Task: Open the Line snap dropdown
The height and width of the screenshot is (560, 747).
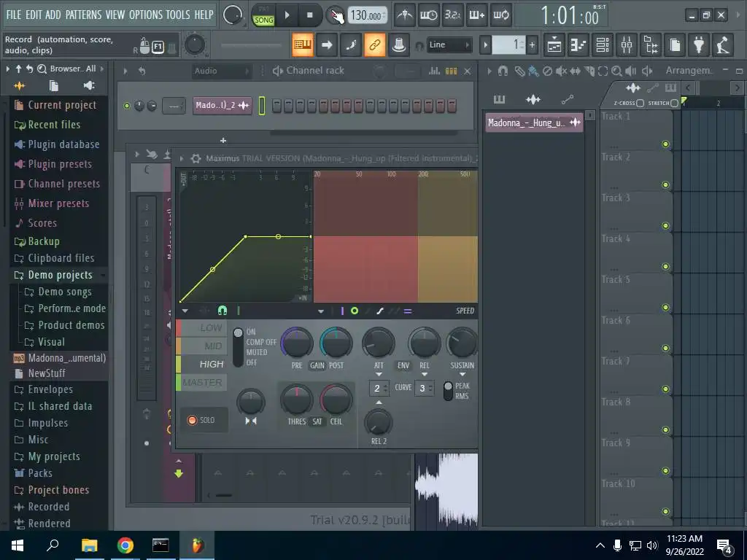Action: point(449,44)
